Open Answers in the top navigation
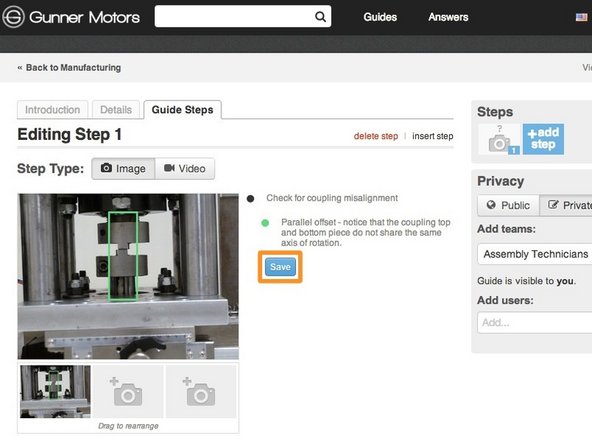The image size is (592, 444). point(448,17)
